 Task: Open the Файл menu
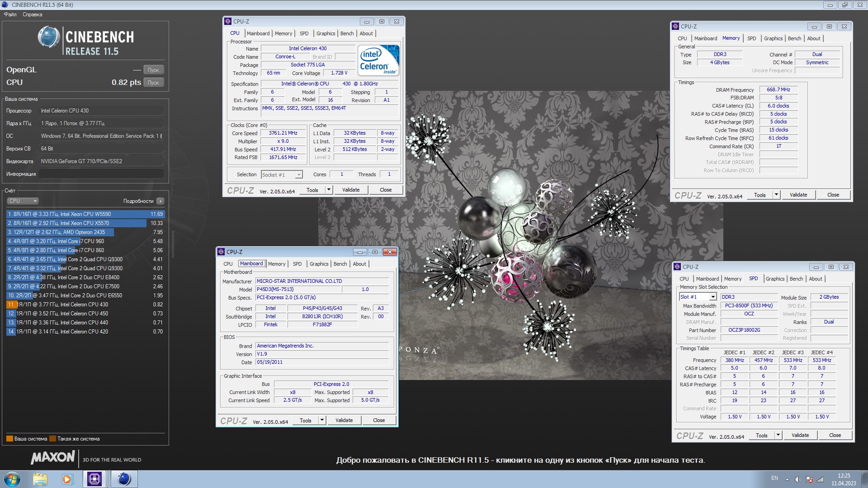pyautogui.click(x=10, y=14)
